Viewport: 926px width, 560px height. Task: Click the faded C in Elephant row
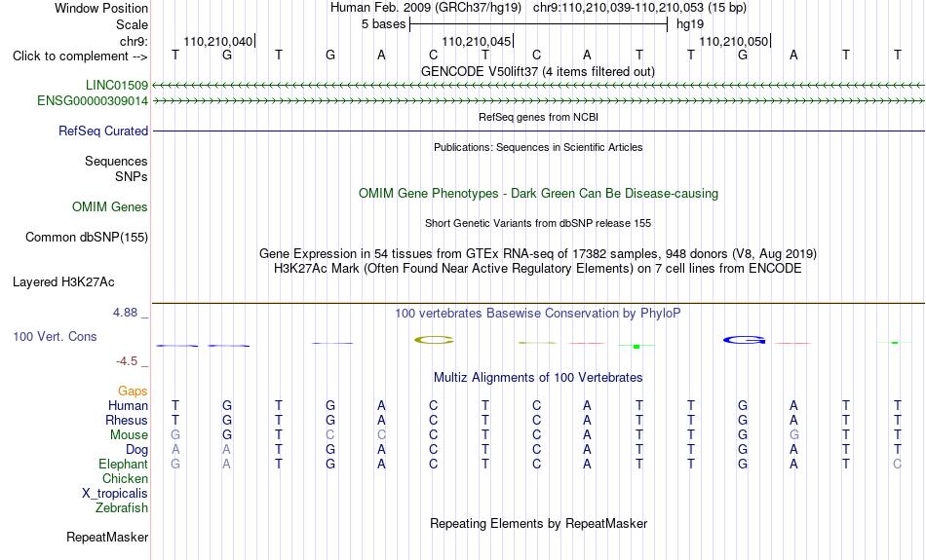coord(897,465)
